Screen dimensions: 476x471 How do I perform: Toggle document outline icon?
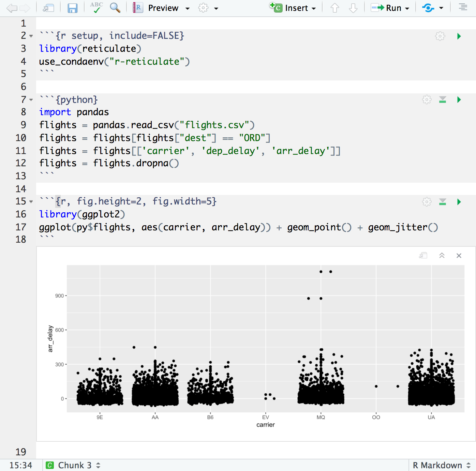click(463, 7)
